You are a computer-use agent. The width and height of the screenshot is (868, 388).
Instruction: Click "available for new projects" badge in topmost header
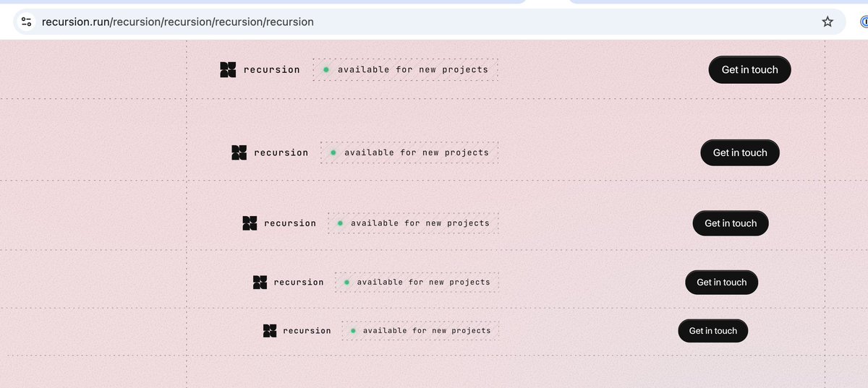(x=405, y=70)
